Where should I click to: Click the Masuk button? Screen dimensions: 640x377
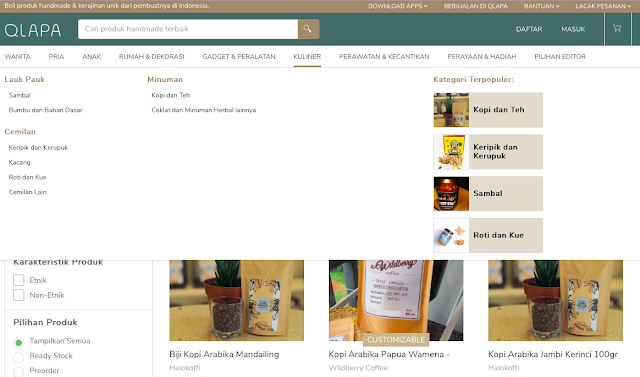(x=573, y=29)
